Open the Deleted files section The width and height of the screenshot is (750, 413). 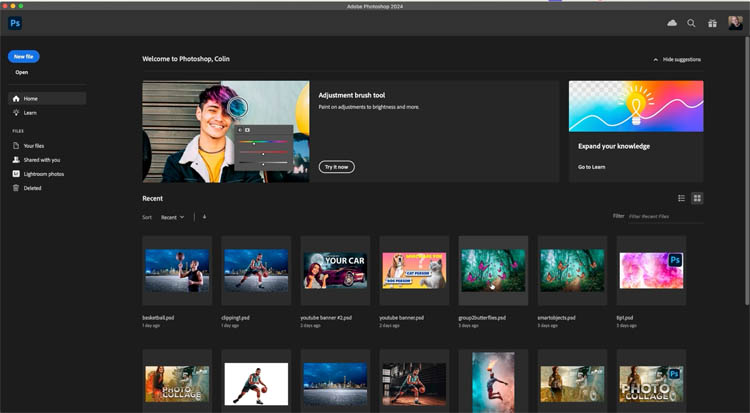tap(32, 188)
